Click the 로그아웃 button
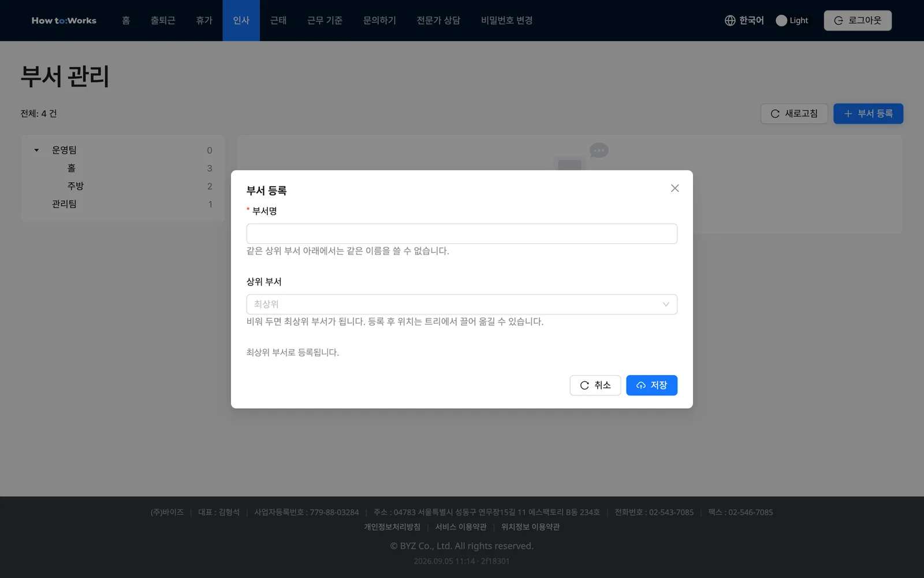This screenshot has height=578, width=924. click(x=858, y=20)
